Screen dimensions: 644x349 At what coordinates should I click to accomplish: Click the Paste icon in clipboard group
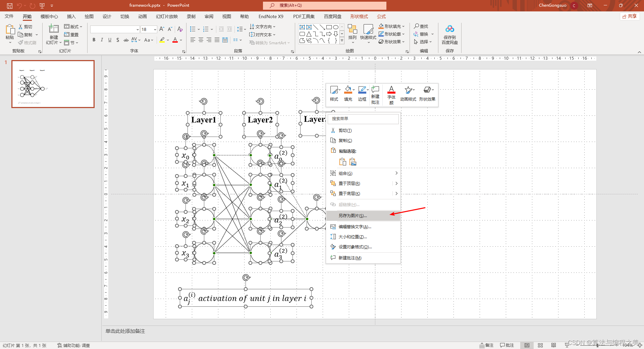10,30
